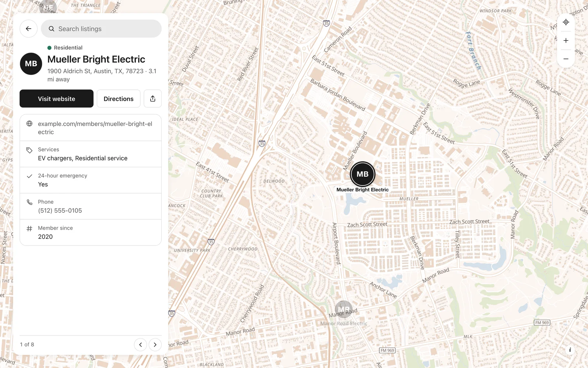Click the checkmark icon for 24-hour emergency
This screenshot has width=588, height=368.
point(29,176)
